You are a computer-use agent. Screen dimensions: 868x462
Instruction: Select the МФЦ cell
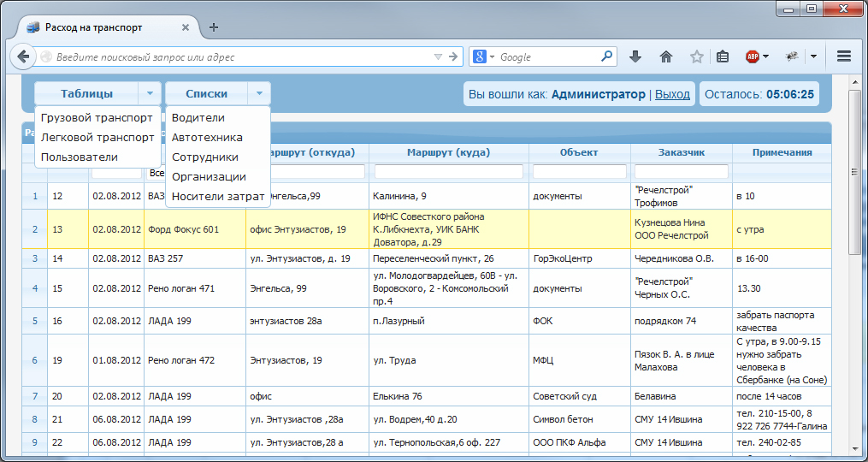(580, 361)
